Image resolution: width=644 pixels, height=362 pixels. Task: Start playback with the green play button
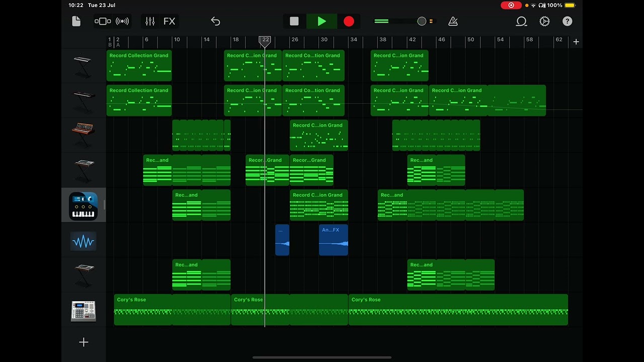point(322,21)
